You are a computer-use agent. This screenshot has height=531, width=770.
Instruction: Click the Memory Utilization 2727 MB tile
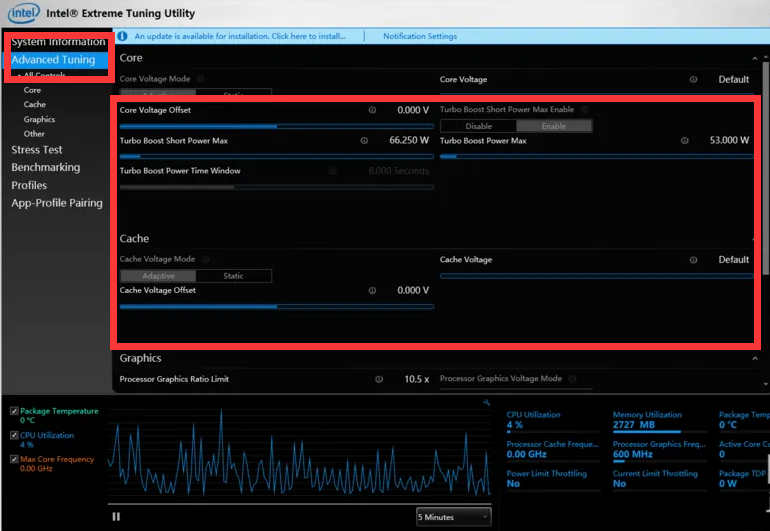tap(659, 420)
